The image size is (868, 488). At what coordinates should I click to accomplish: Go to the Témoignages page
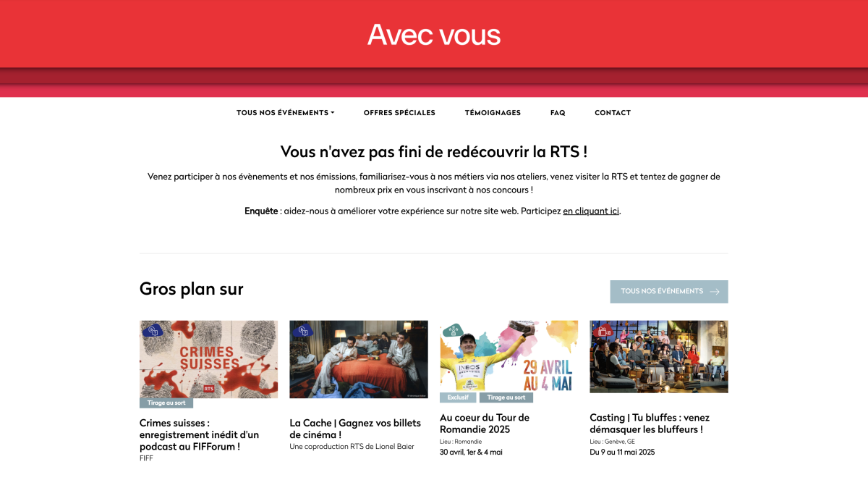493,113
